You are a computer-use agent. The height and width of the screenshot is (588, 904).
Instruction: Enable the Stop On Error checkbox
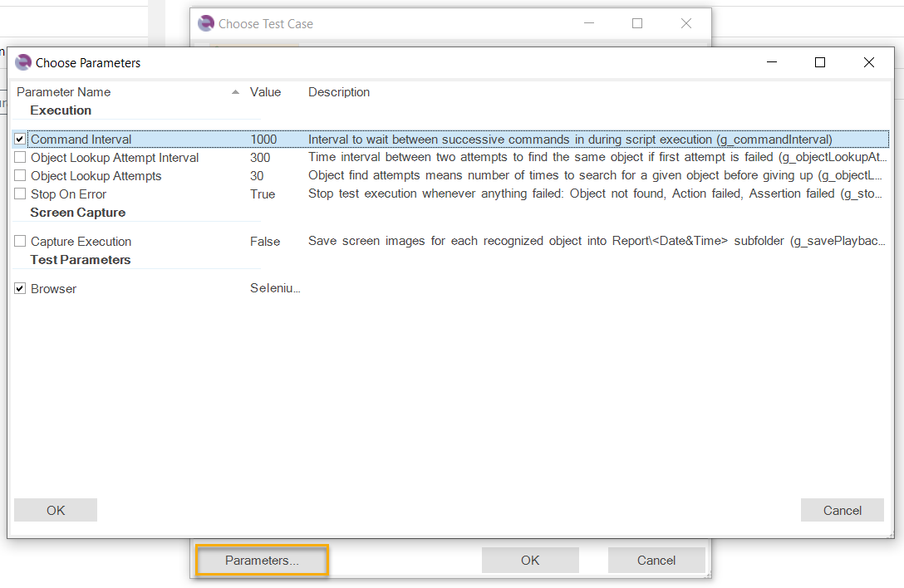[x=20, y=194]
